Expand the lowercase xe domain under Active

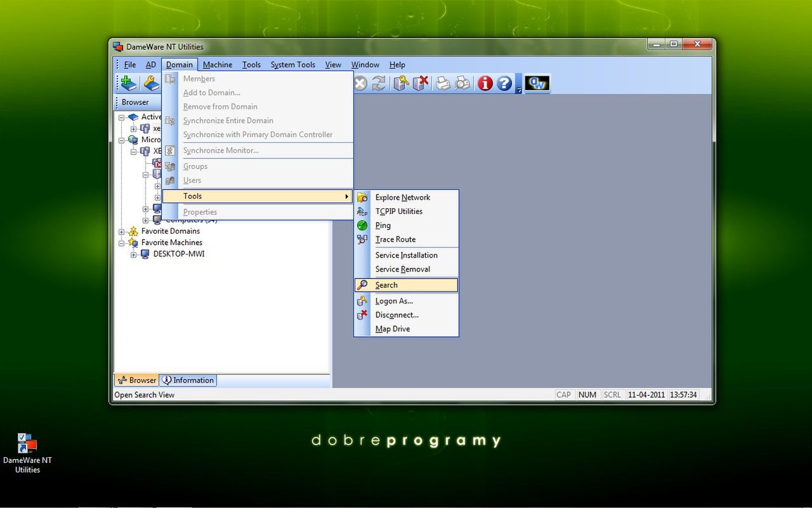tap(133, 128)
